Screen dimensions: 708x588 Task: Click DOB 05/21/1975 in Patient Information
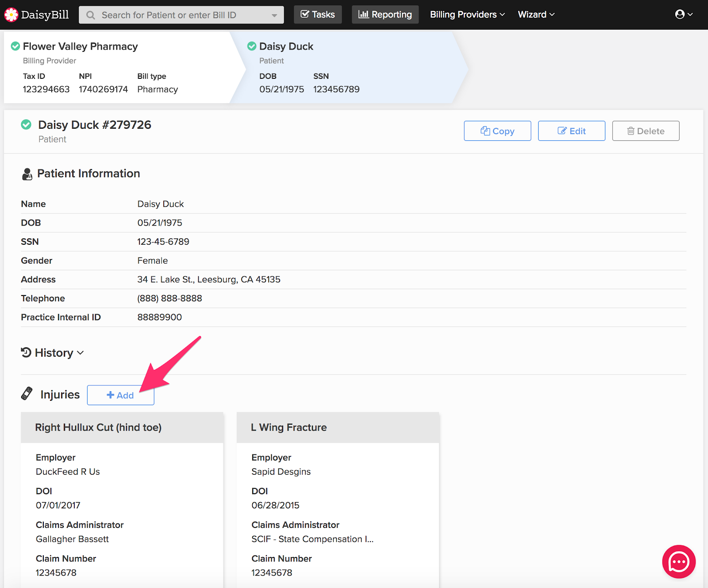pyautogui.click(x=160, y=223)
